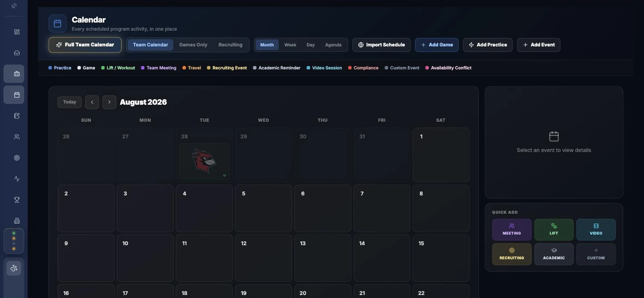
Task: Quick add a Meeting
Action: click(512, 230)
